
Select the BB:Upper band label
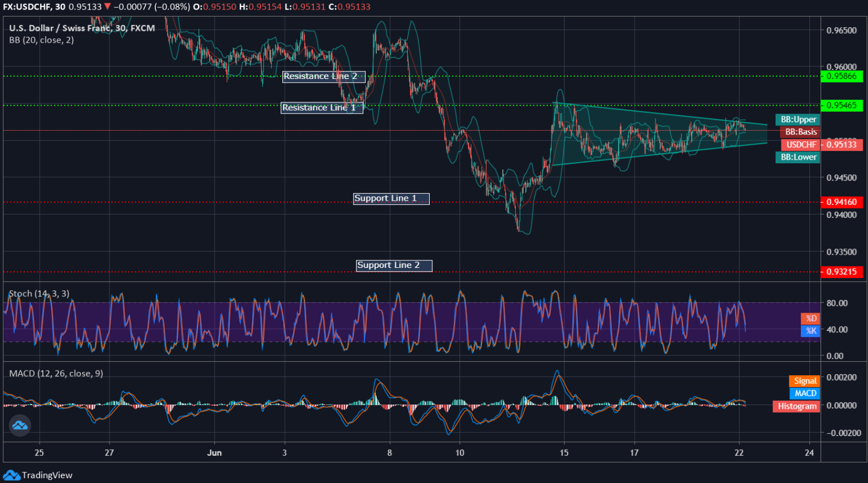tap(798, 120)
